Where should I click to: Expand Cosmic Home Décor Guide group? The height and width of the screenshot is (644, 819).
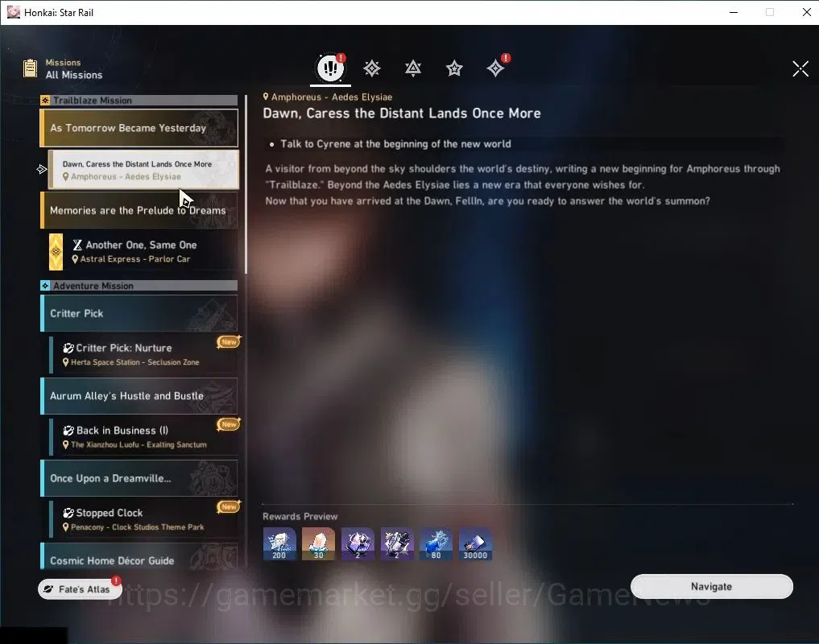[x=139, y=556]
